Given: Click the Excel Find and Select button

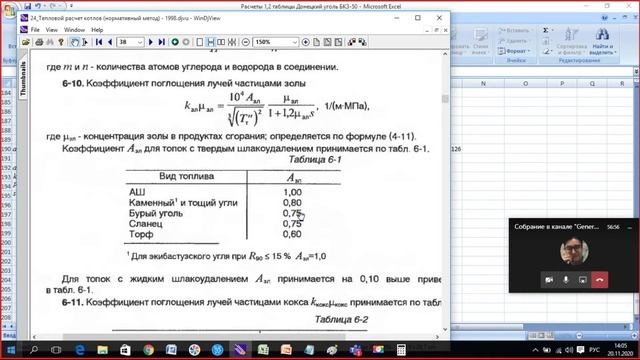Looking at the screenshot, I should click(x=602, y=42).
